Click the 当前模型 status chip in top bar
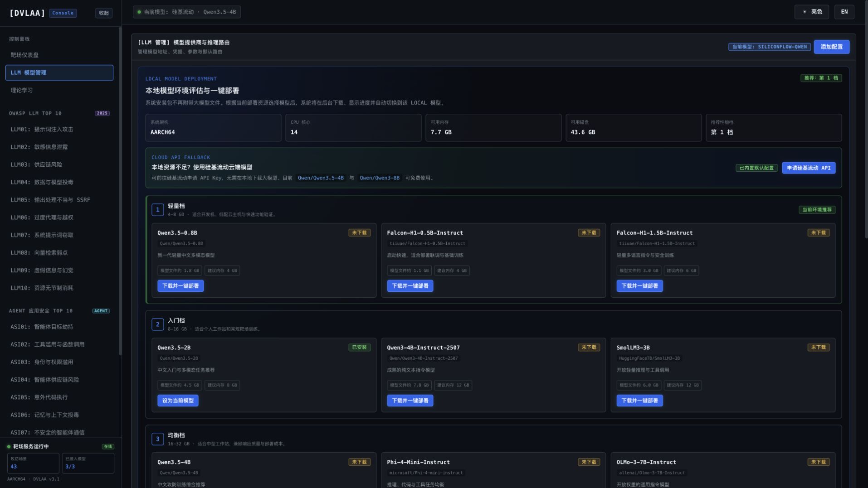The height and width of the screenshot is (488, 868). (x=187, y=12)
